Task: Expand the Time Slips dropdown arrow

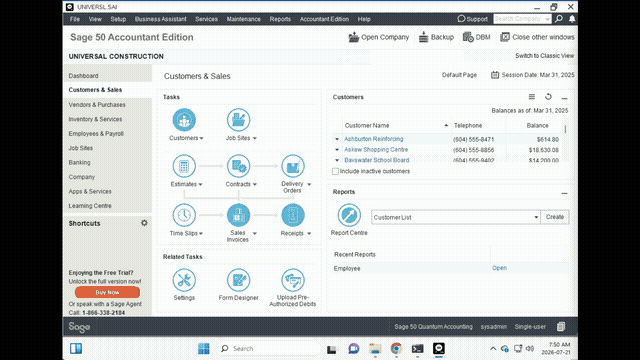Action: pyautogui.click(x=201, y=233)
